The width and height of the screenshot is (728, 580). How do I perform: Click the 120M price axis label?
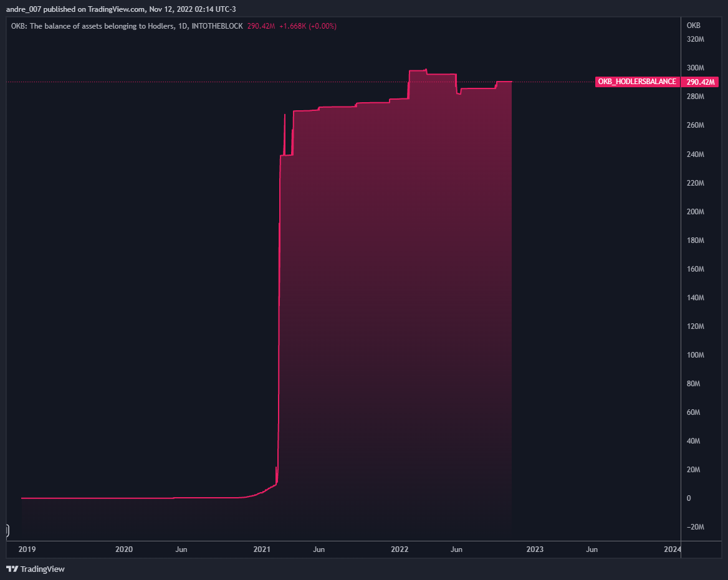pyautogui.click(x=696, y=326)
